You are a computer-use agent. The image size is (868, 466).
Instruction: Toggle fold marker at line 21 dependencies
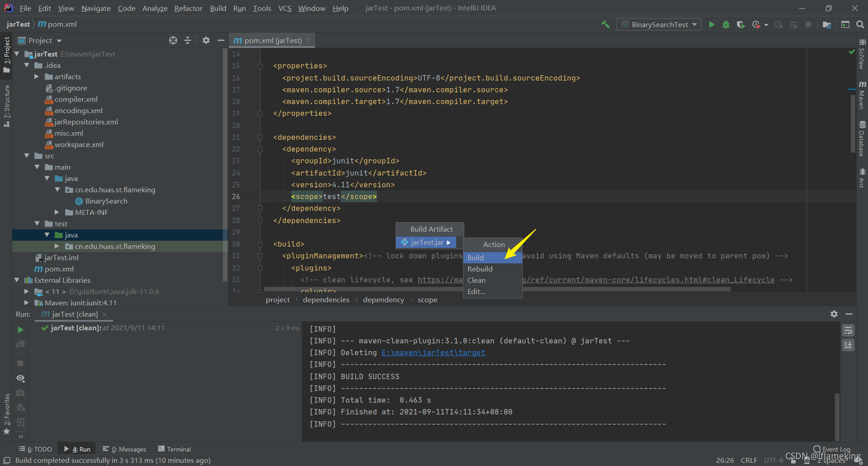pyautogui.click(x=260, y=137)
